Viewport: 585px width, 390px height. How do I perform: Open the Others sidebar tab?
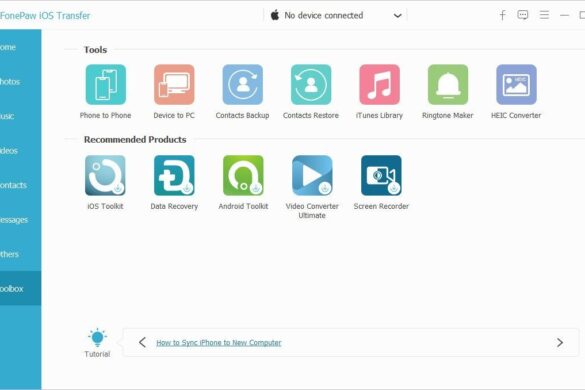(21, 254)
